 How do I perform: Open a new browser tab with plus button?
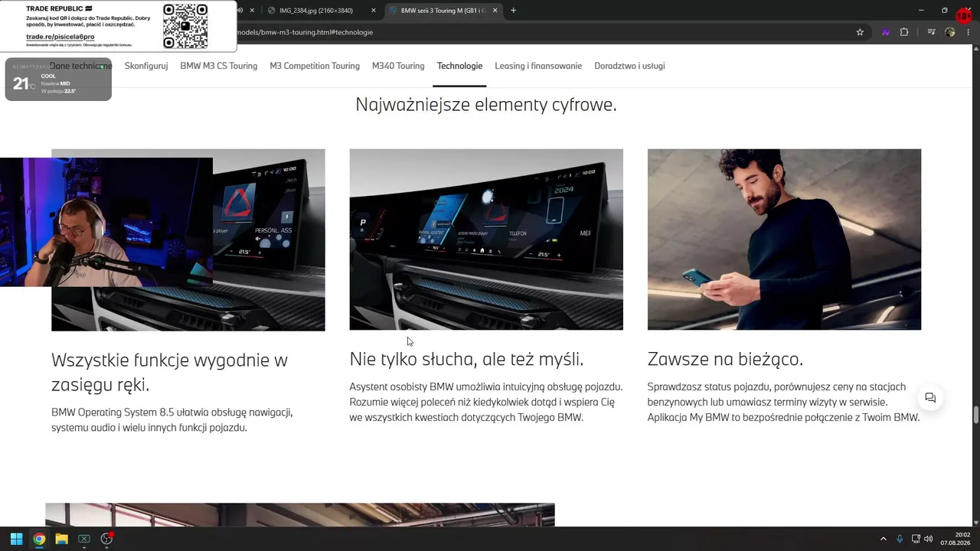point(513,10)
